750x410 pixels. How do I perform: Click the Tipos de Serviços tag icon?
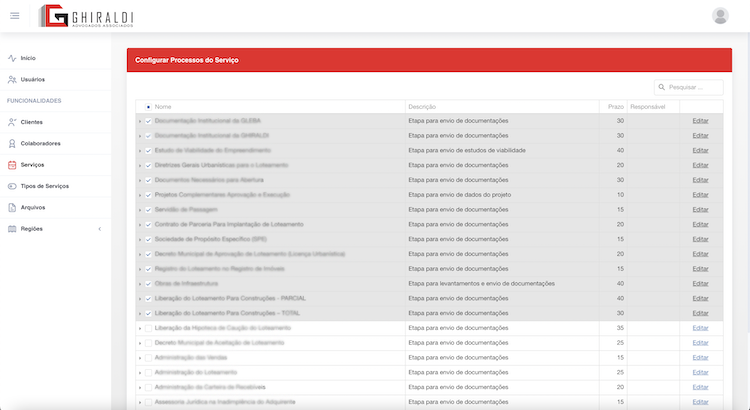click(12, 186)
